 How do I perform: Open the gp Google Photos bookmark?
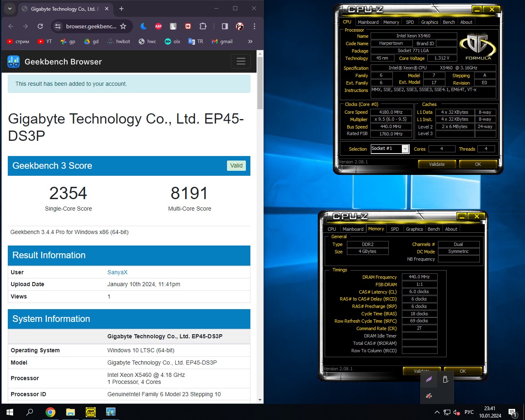coord(68,41)
